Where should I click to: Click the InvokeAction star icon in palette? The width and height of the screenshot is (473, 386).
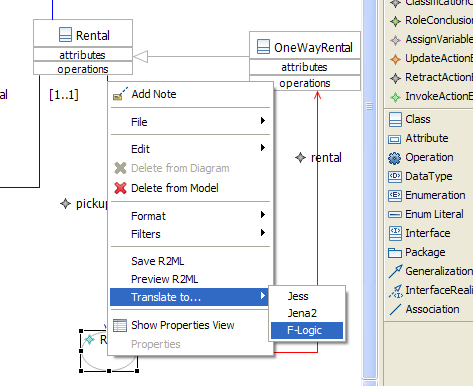coord(395,97)
